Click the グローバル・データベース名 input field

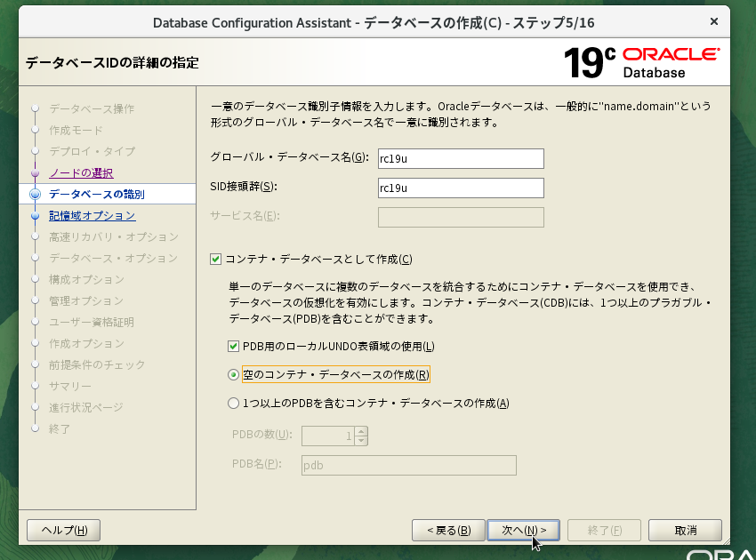click(x=461, y=158)
